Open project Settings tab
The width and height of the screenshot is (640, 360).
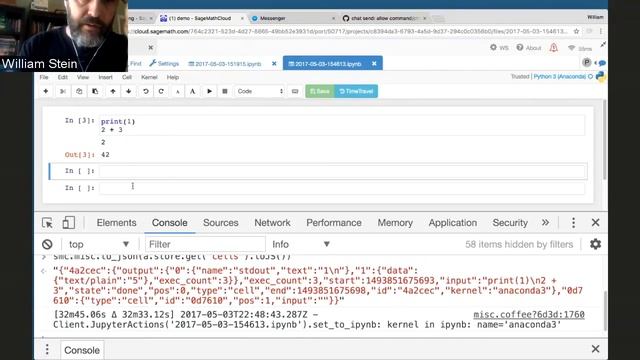coord(164,64)
